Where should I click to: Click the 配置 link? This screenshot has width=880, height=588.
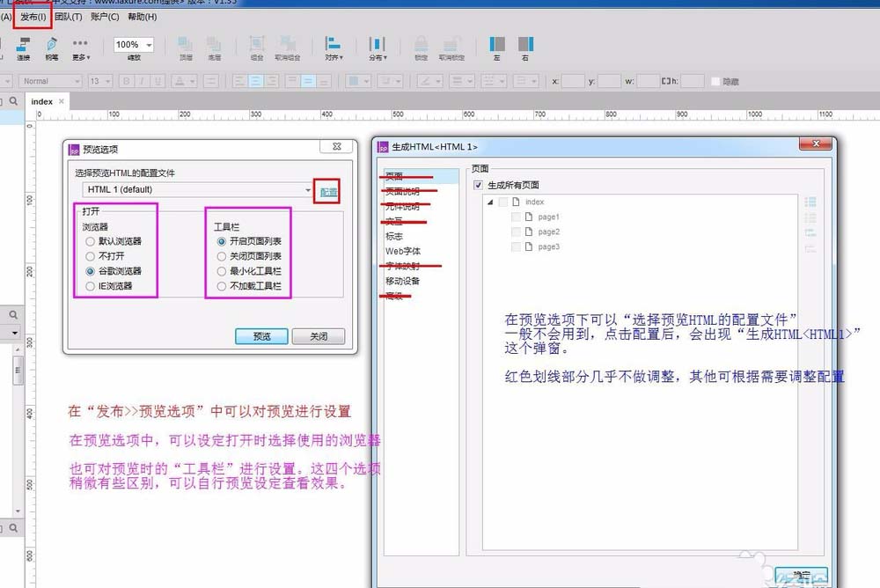328,192
